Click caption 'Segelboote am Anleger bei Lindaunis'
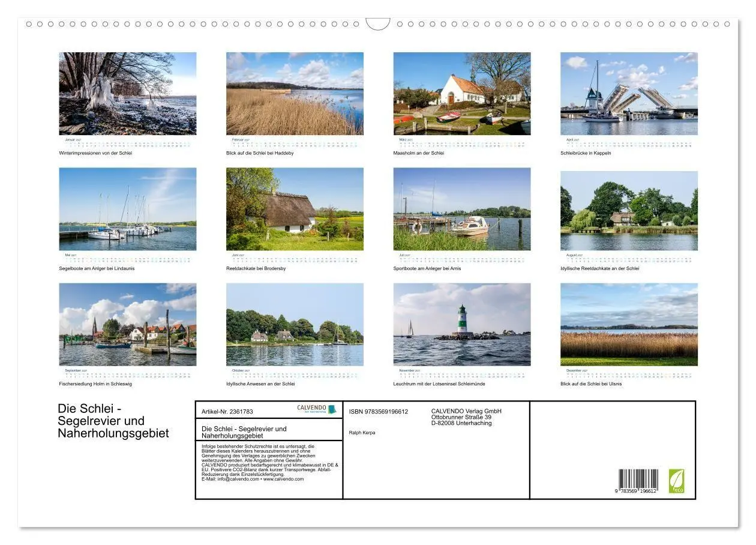This screenshot has height=545, width=756. tap(97, 268)
